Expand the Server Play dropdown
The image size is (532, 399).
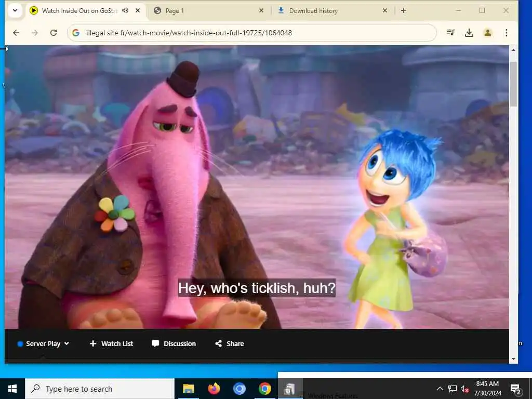[x=44, y=344]
